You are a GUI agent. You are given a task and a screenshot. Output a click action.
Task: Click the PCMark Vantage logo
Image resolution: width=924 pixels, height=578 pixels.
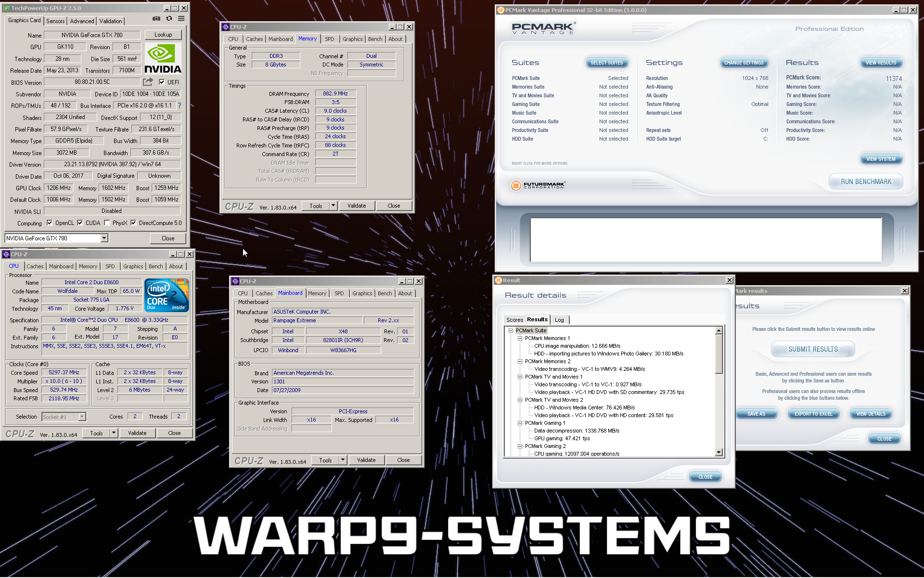tap(543, 28)
